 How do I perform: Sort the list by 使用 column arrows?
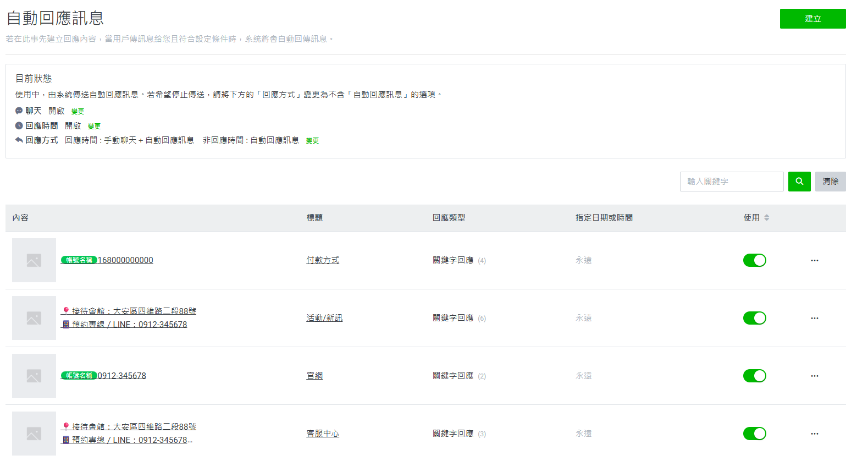tap(766, 218)
